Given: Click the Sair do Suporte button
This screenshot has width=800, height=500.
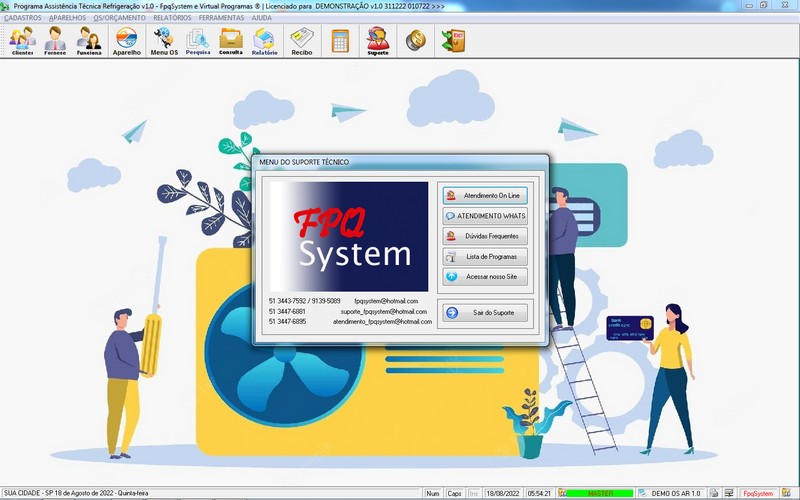Looking at the screenshot, I should [485, 313].
